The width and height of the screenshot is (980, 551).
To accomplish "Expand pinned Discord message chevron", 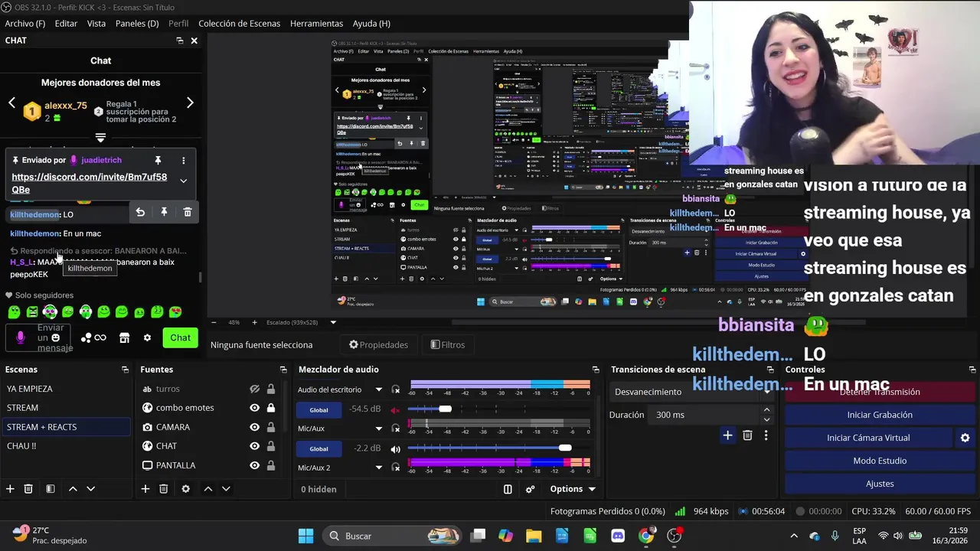I will tap(183, 181).
